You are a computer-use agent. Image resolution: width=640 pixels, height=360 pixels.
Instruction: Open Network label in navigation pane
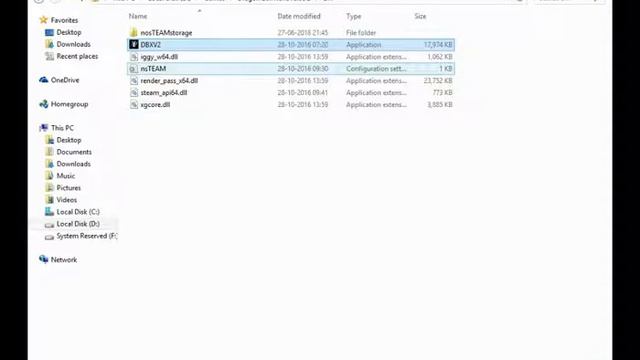pyautogui.click(x=64, y=260)
